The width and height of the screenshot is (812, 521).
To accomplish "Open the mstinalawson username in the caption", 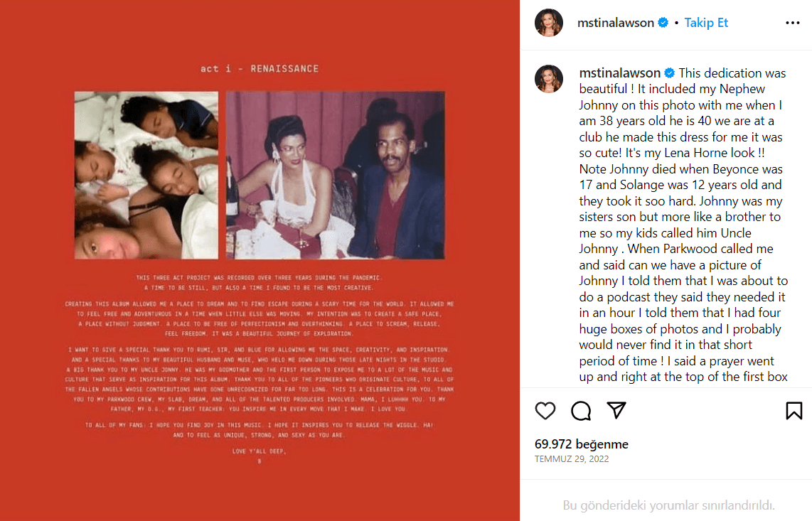I will 620,73.
